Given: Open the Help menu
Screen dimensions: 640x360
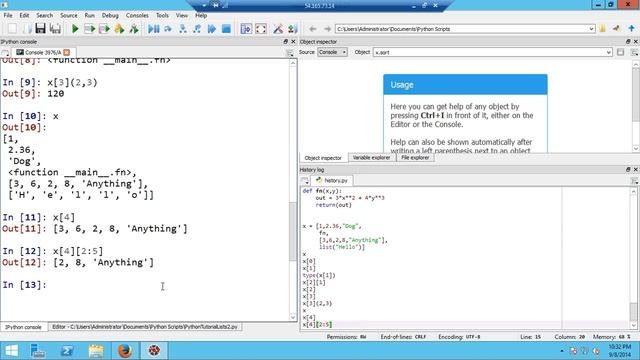Looking at the screenshot, I should 201,16.
